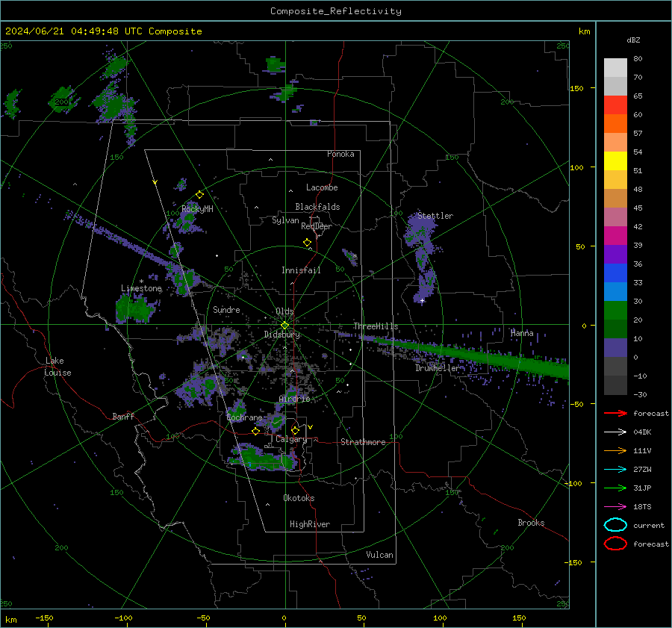Click the Sundre label
The width and height of the screenshot is (672, 628).
tap(226, 309)
